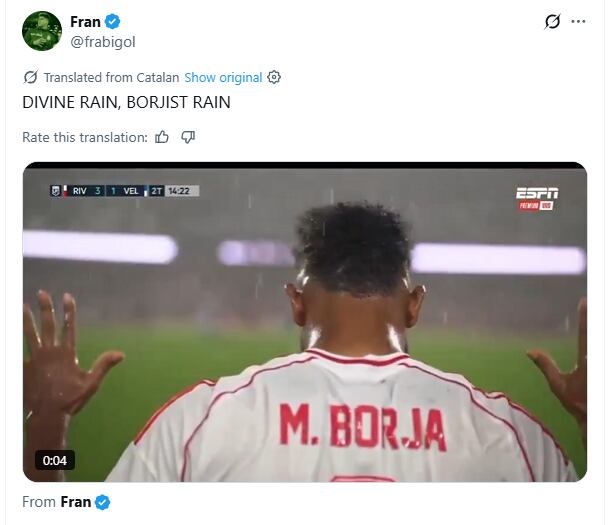Click the tweet text 'DIVINE RAIN, BORJIST RAIN'

coord(126,102)
